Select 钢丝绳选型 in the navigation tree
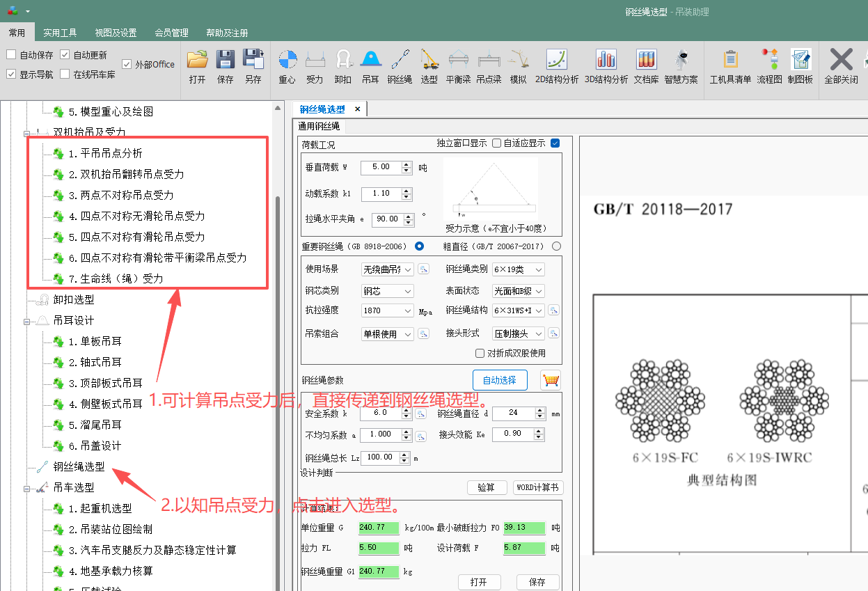868x591 pixels. [x=79, y=467]
